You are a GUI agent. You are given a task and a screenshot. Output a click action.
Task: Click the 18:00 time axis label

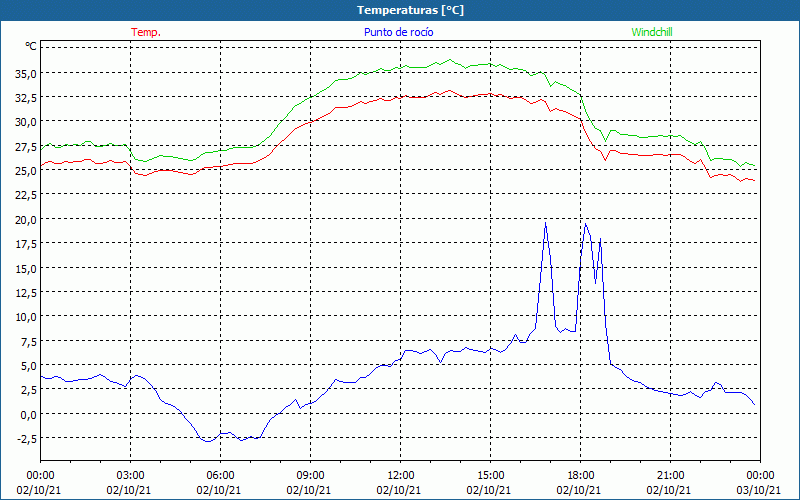pyautogui.click(x=580, y=476)
